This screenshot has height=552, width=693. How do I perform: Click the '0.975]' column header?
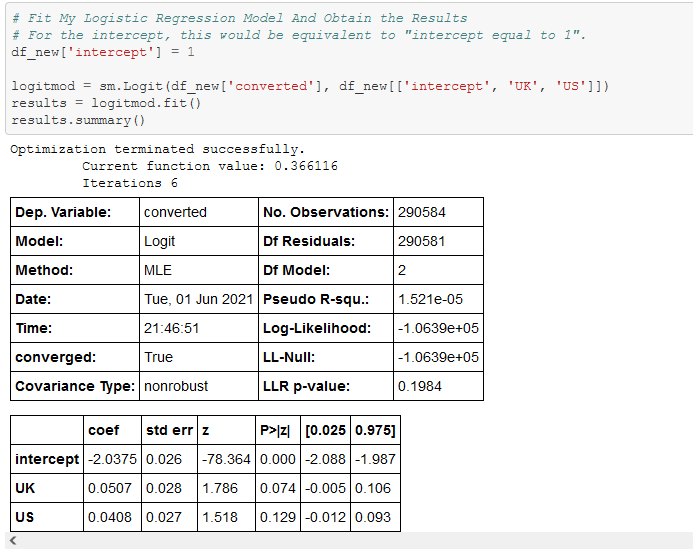(375, 430)
